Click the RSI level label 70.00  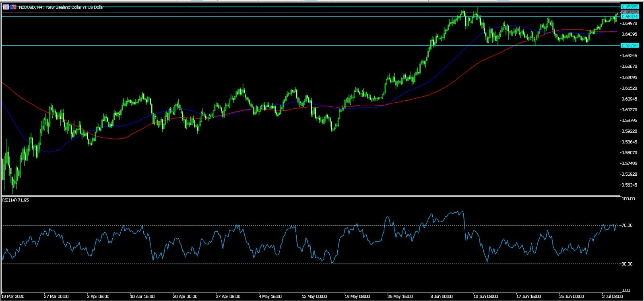pyautogui.click(x=627, y=225)
